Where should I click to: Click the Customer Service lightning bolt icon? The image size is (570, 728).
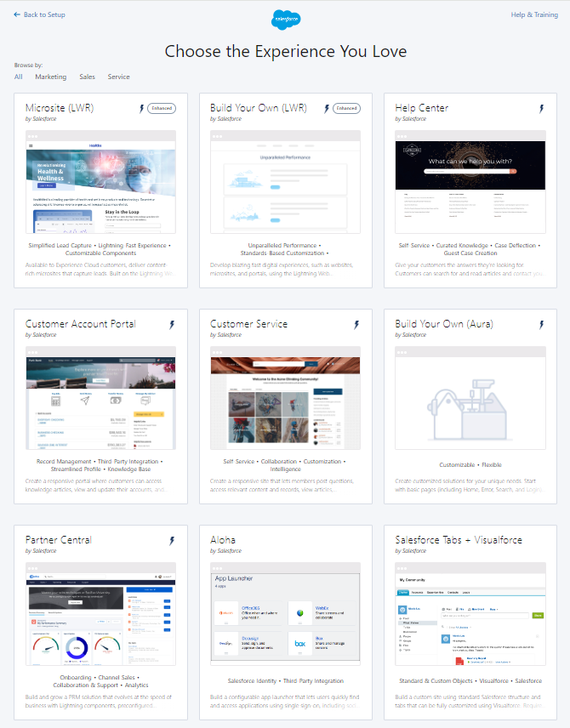(x=356, y=325)
